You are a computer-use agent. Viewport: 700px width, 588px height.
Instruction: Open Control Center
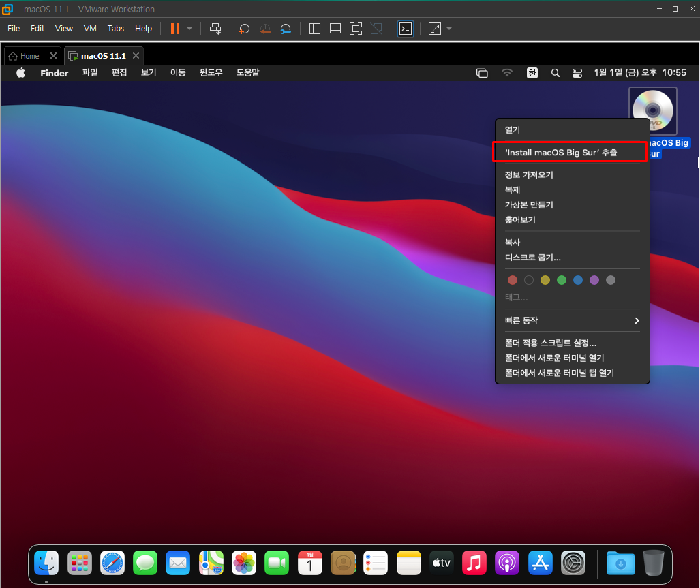[577, 73]
